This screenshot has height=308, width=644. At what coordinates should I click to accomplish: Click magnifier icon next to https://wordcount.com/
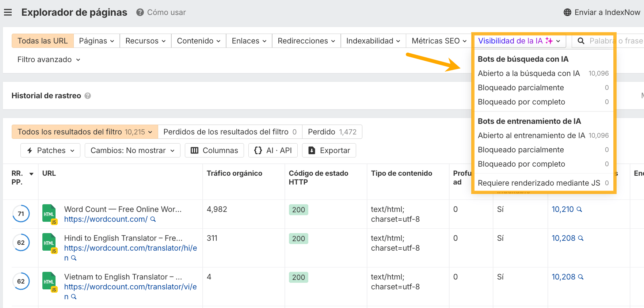pyautogui.click(x=153, y=219)
